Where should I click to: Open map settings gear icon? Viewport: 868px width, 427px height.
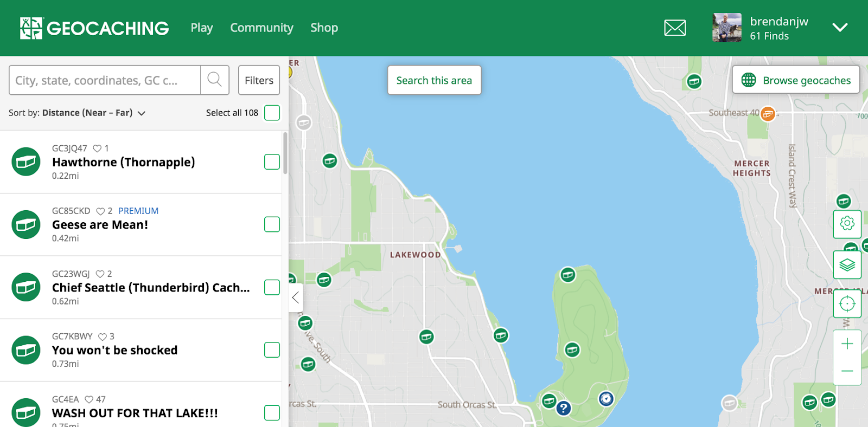click(x=847, y=223)
